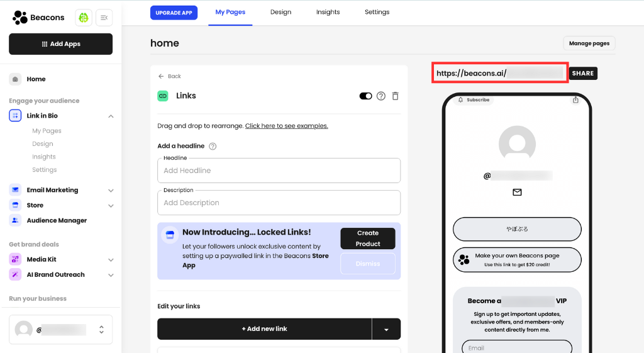Open the Add new link dropdown arrow

click(386, 329)
